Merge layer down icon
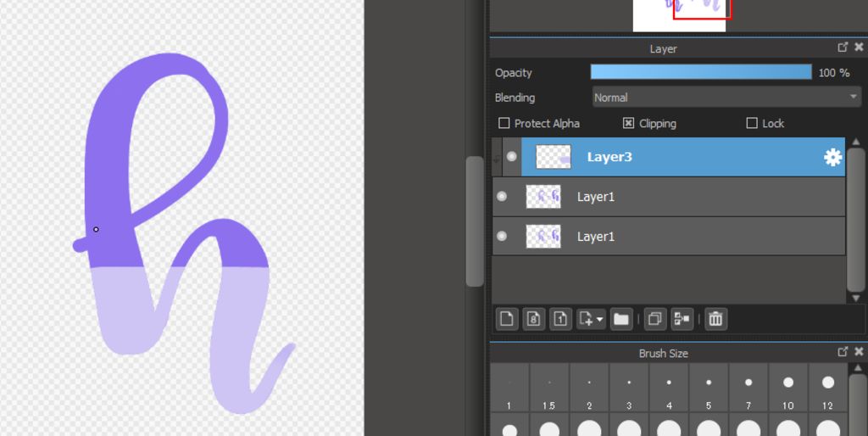868x436 pixels. click(x=682, y=319)
